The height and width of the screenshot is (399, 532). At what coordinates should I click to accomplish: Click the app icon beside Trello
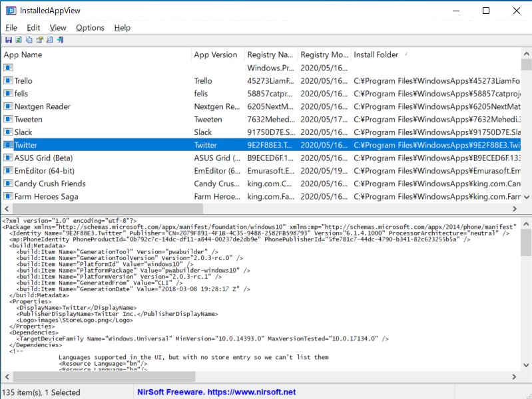click(x=8, y=80)
